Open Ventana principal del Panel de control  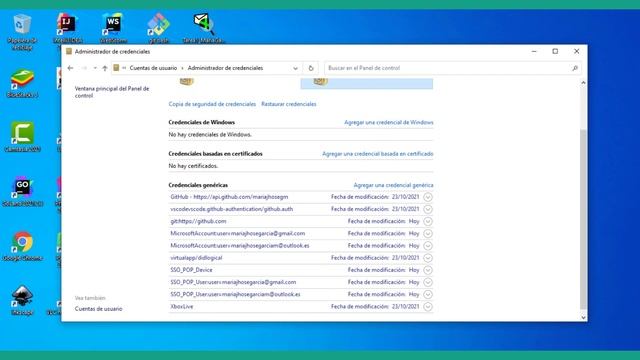[112, 92]
